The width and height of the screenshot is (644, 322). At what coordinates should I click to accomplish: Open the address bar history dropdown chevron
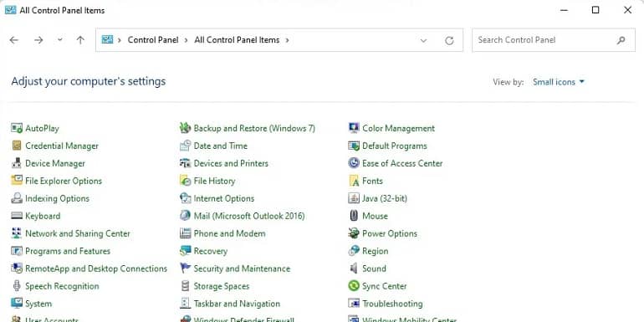point(423,40)
